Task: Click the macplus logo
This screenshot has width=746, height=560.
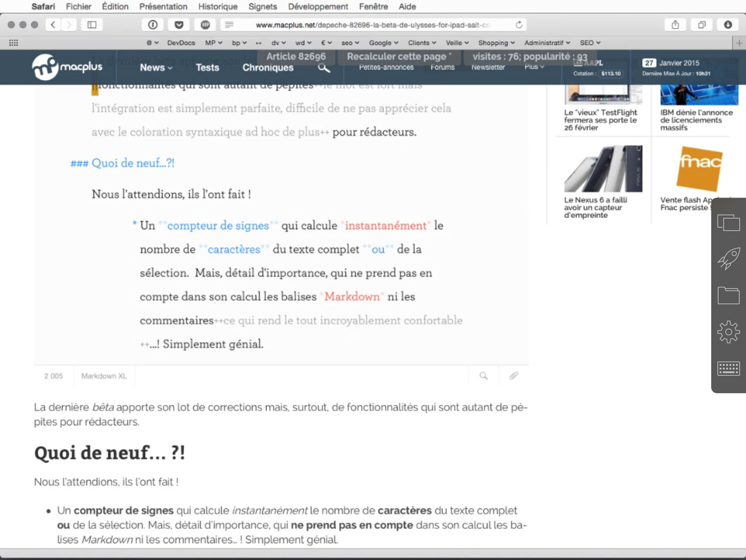Action: pos(67,67)
